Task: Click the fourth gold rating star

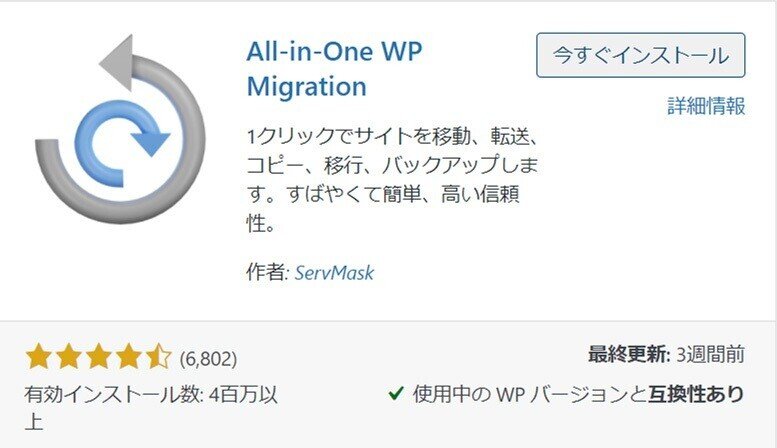Action: click(x=128, y=357)
